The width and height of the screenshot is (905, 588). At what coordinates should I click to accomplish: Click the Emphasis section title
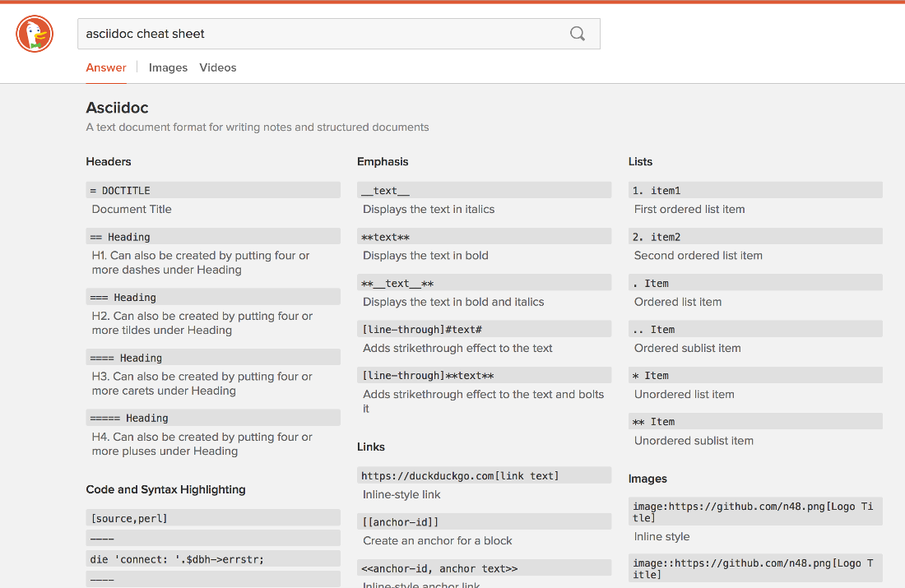(x=383, y=161)
